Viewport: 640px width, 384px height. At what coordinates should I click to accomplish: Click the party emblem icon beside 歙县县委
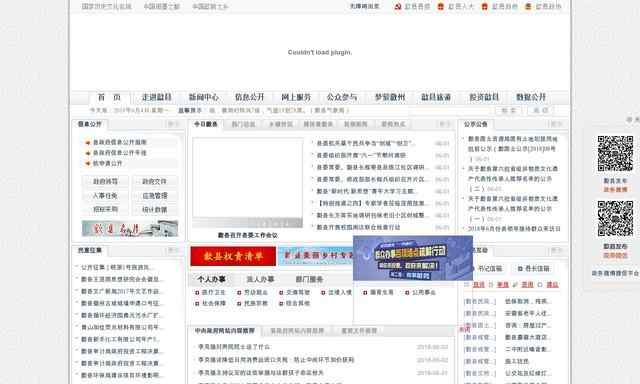tap(398, 7)
